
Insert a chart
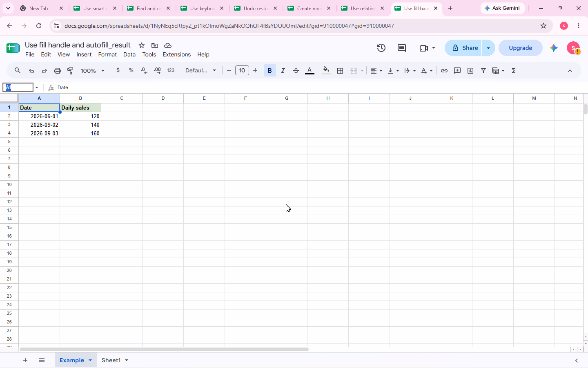470,71
